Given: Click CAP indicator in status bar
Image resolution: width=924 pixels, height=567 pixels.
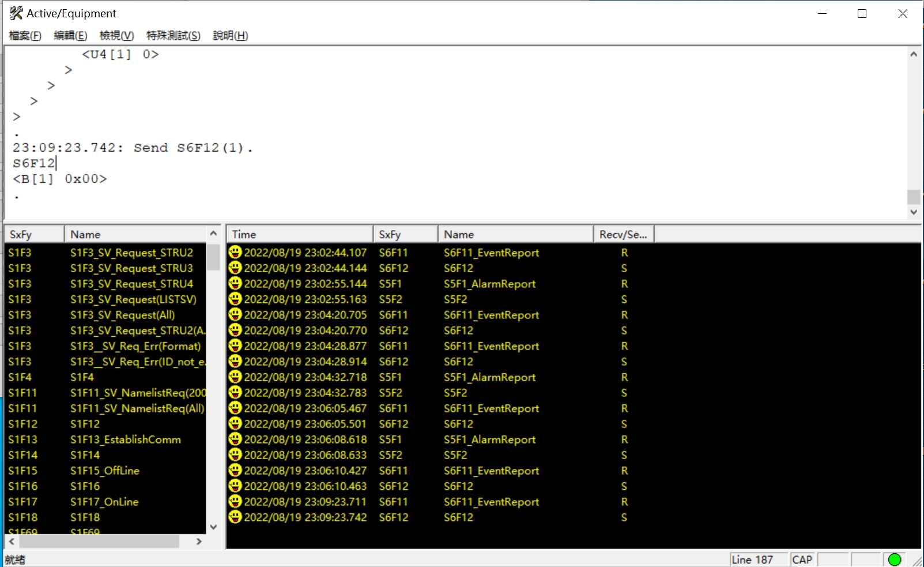Looking at the screenshot, I should click(x=802, y=560).
